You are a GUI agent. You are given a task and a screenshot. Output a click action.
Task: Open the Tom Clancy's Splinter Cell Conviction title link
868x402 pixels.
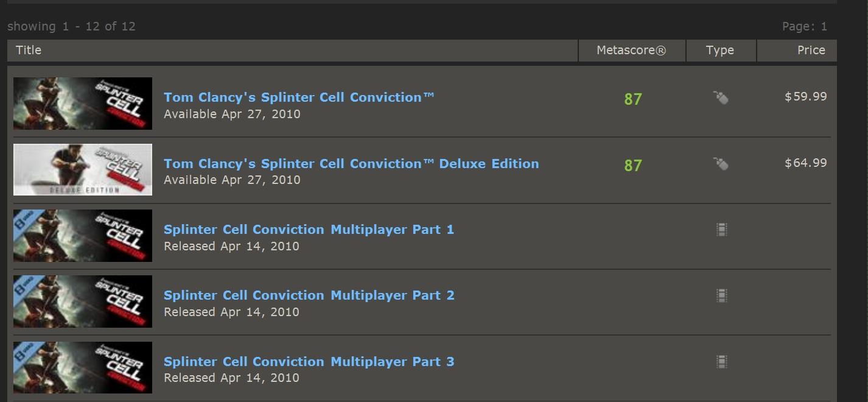299,97
